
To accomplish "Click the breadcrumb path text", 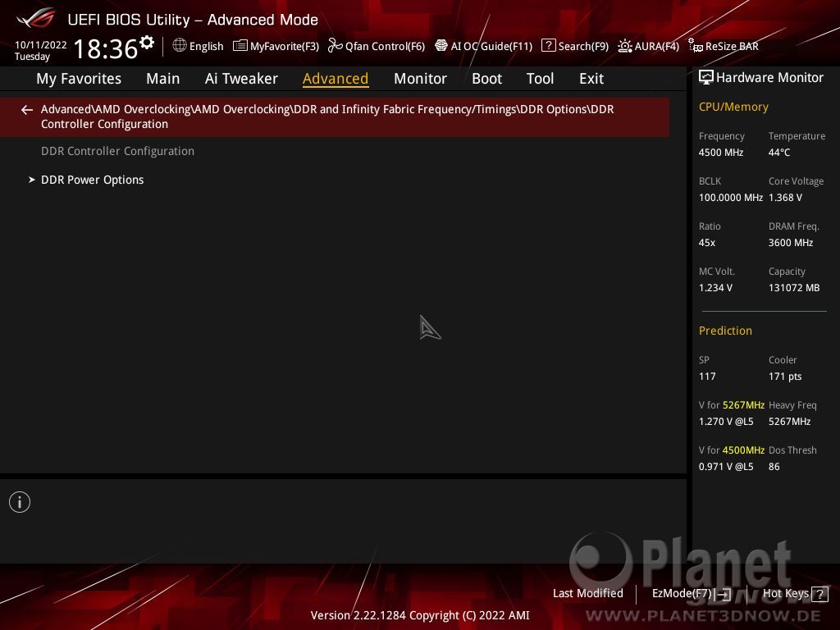I will pyautogui.click(x=327, y=116).
